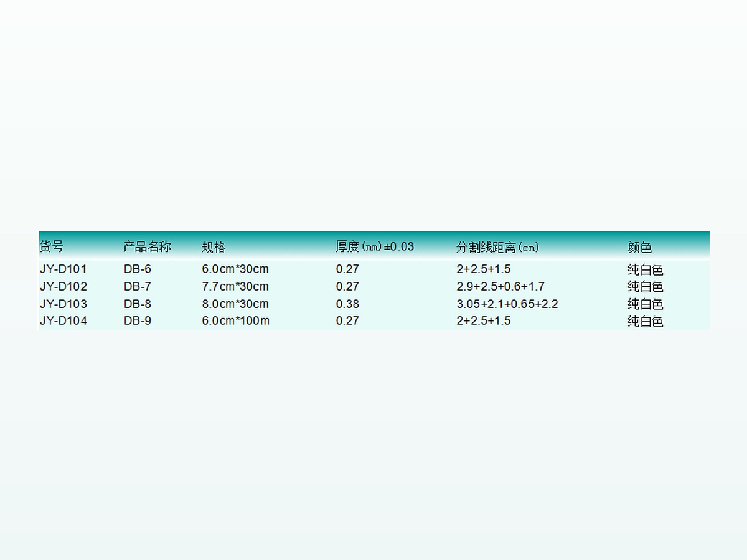Click 纯白色 in the JY-D102 row
Viewport: 747px width, 560px height.
coord(646,287)
